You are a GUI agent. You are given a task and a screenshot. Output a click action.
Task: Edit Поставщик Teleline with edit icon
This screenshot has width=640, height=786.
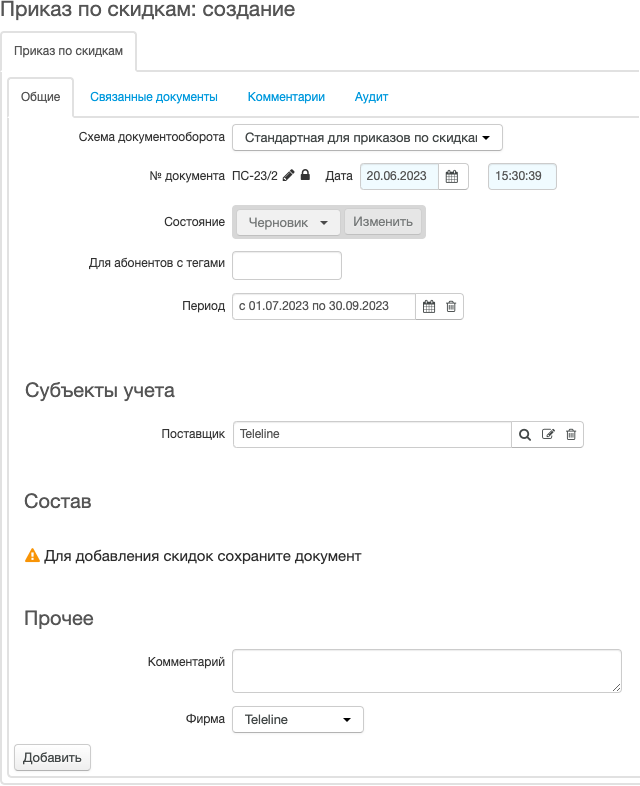pos(548,434)
